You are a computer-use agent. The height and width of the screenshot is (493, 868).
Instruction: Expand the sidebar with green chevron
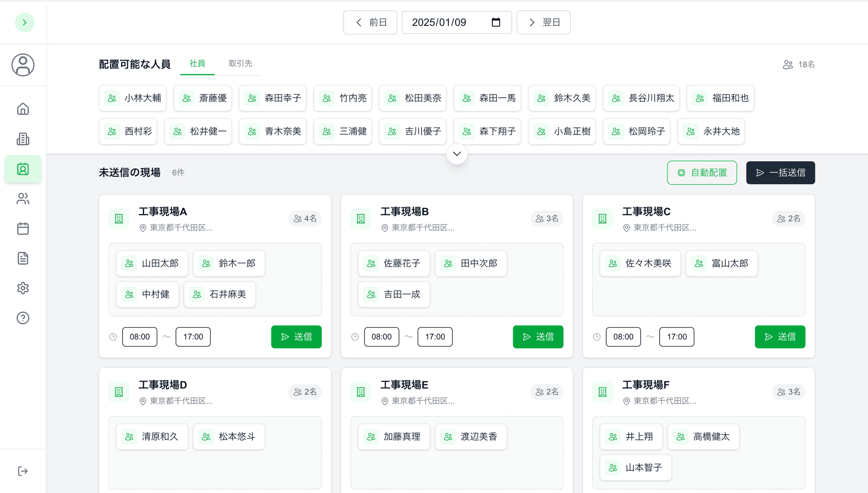click(x=24, y=23)
